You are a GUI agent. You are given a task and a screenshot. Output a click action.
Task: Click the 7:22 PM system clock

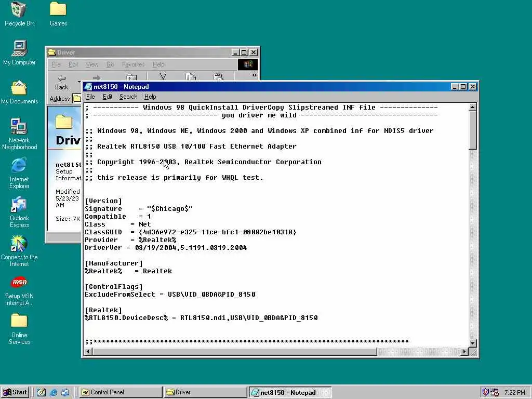pyautogui.click(x=515, y=393)
